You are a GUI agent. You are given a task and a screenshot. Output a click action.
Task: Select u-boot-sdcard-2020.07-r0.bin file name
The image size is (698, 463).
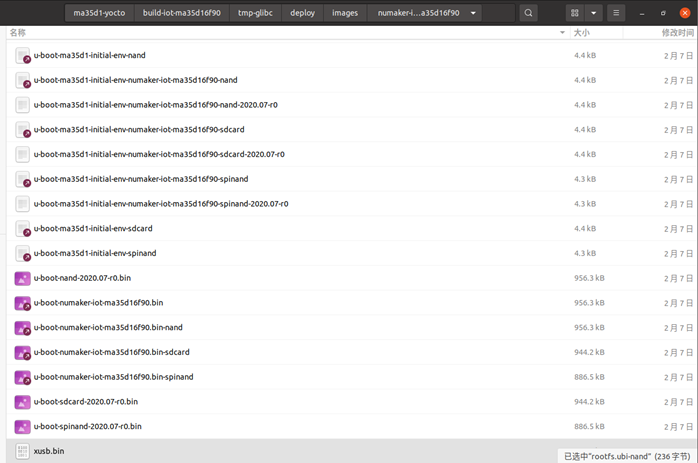(86, 402)
